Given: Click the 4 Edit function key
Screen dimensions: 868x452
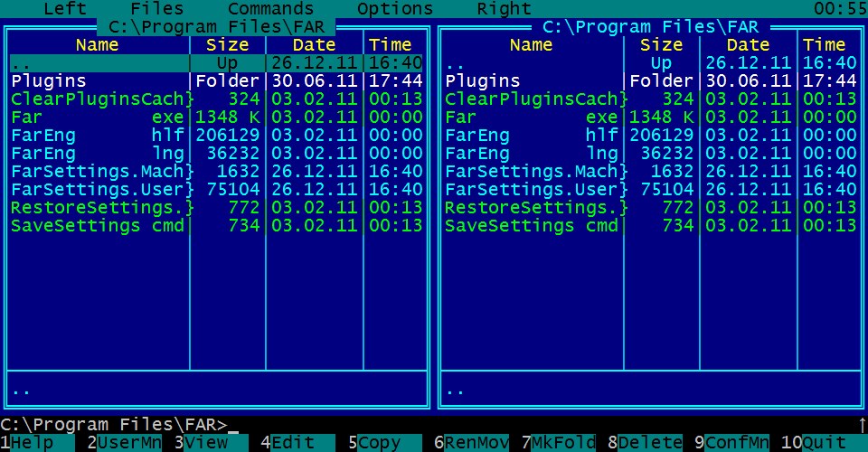Looking at the screenshot, I should point(298,443).
